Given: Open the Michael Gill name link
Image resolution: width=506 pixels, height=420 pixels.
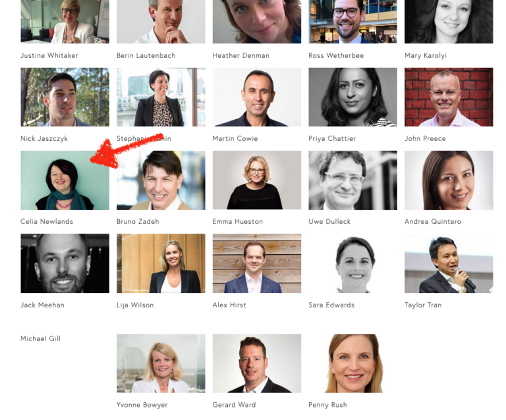Looking at the screenshot, I should click(40, 338).
